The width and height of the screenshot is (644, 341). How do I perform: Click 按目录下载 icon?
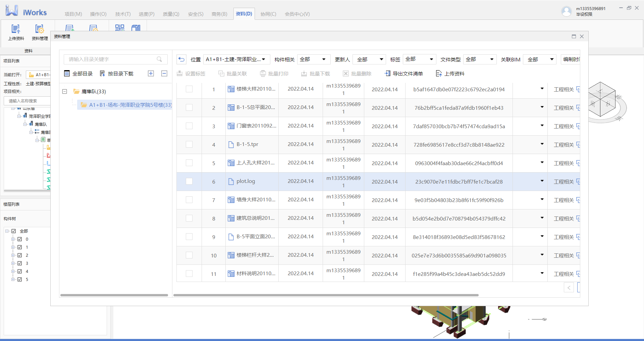coord(102,74)
